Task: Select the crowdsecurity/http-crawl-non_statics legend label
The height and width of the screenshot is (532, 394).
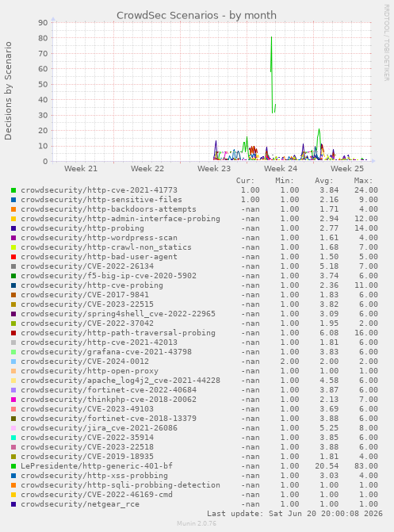Action: tap(106, 247)
